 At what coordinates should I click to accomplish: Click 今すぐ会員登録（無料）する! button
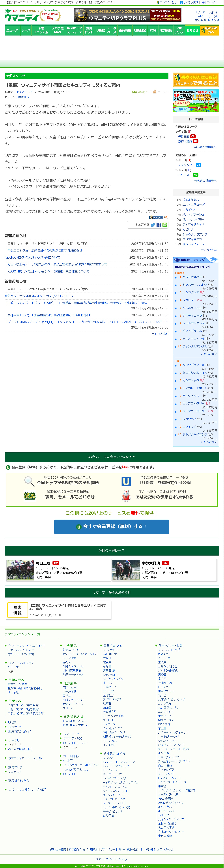tap(112, 526)
